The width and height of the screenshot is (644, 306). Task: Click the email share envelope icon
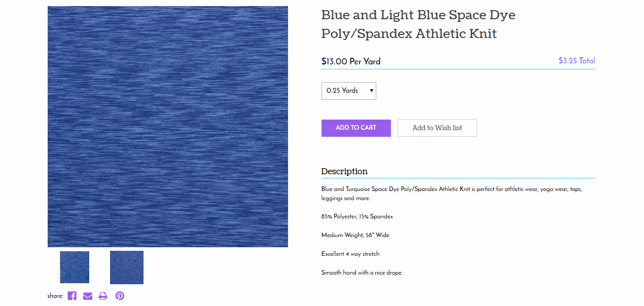[x=88, y=296]
